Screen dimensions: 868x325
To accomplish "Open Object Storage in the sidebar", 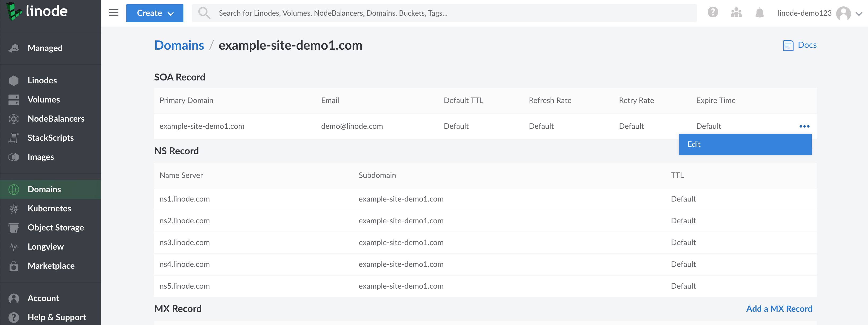I will pyautogui.click(x=55, y=228).
